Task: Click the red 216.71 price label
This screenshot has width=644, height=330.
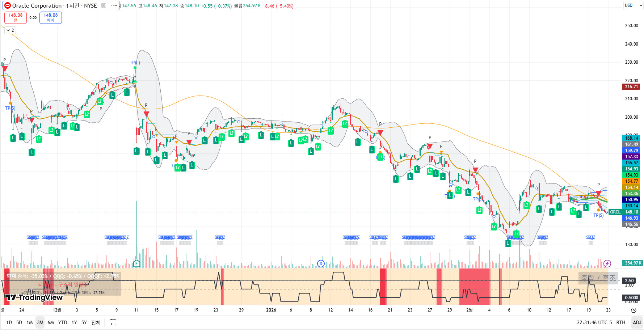Action: (631, 87)
